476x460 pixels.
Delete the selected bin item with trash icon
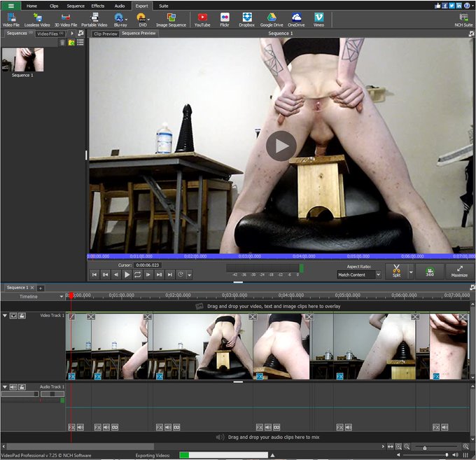[62, 43]
